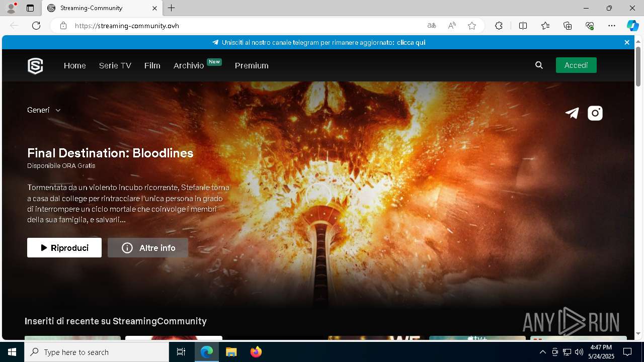Open File Explorer from taskbar
This screenshot has height=362, width=644.
tap(231, 352)
